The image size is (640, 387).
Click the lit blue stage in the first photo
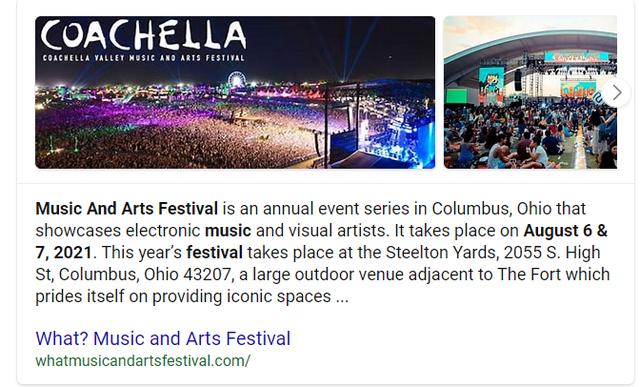392,141
